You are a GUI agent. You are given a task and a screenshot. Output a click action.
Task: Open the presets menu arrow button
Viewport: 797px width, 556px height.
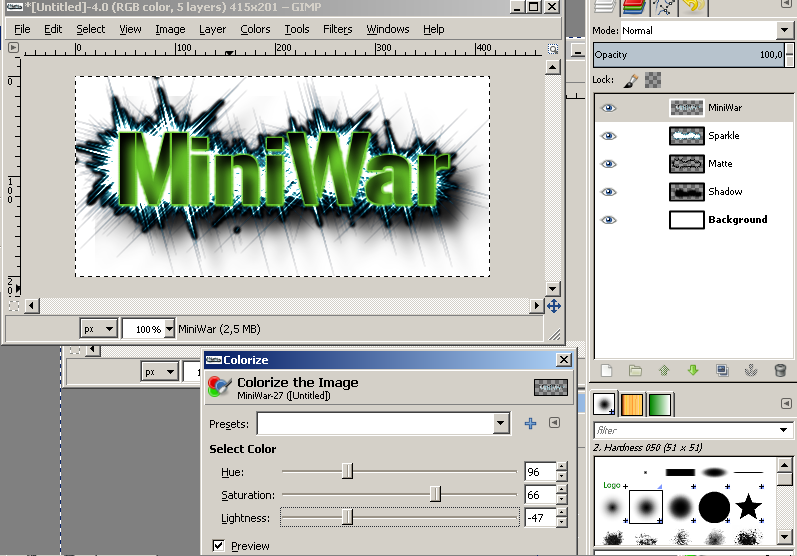point(554,424)
